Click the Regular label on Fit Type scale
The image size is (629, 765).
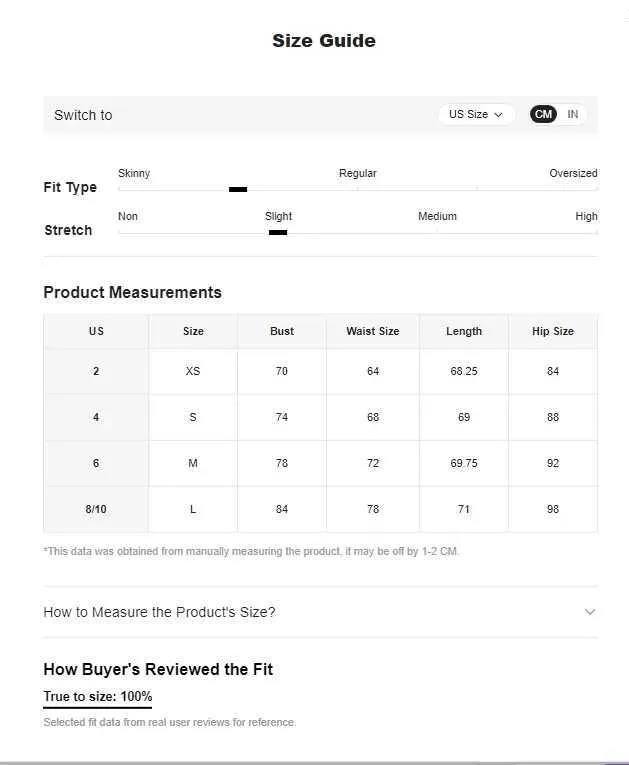pos(358,173)
